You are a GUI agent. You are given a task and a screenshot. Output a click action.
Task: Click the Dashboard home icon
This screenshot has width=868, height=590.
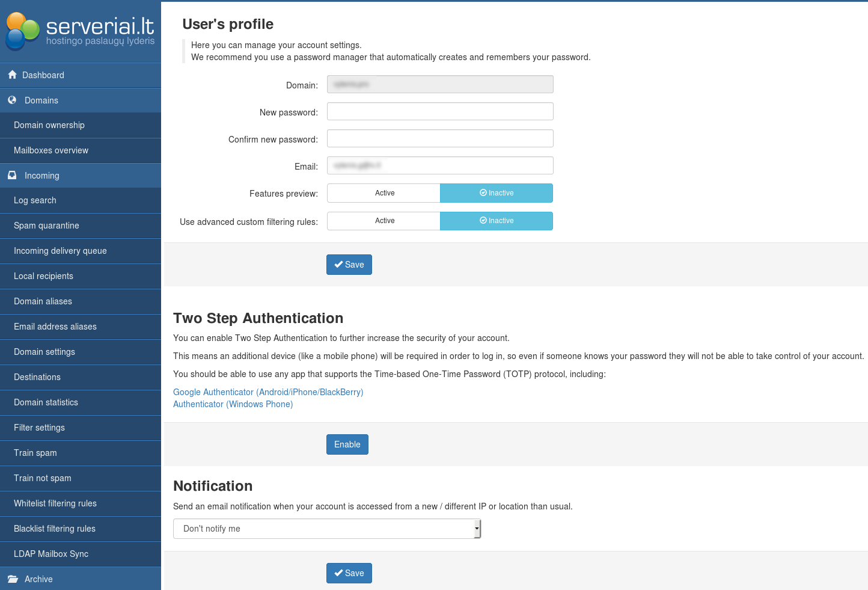(x=12, y=75)
